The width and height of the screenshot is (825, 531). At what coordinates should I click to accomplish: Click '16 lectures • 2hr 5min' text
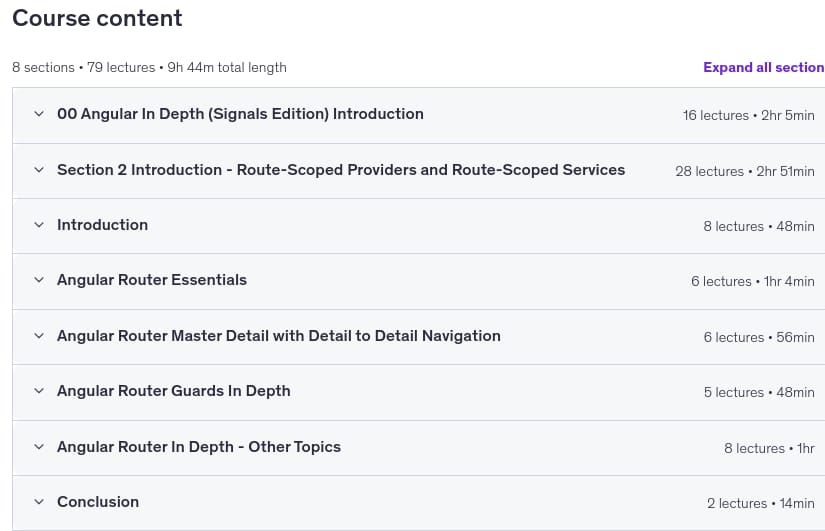tap(749, 115)
